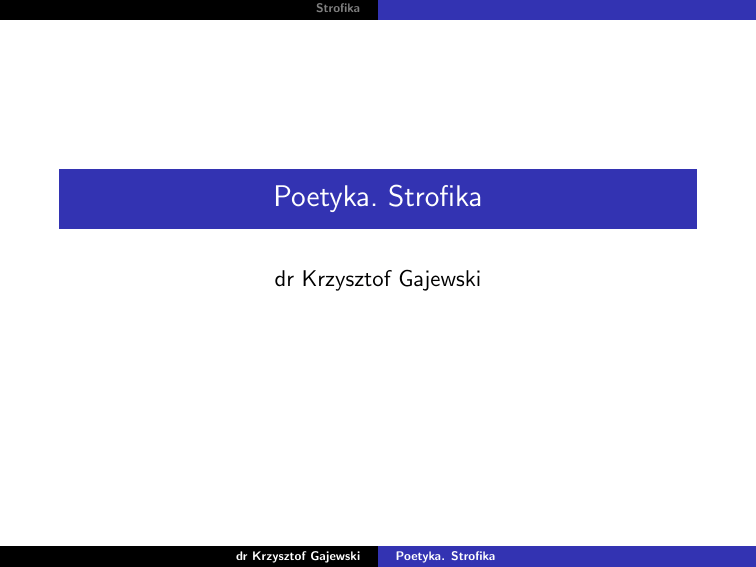Click the Poetyka. Strofika title block
Viewport: 756px width, 567px height.
click(x=377, y=199)
